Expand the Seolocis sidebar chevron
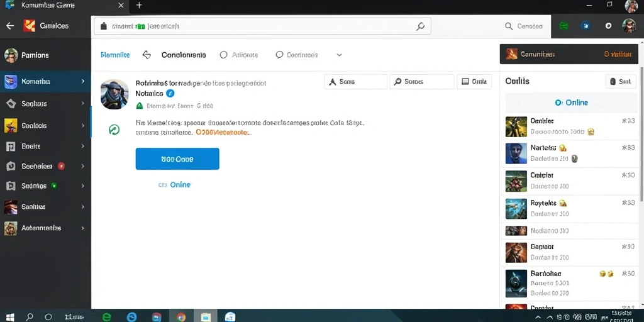This screenshot has width=644, height=322. coord(83,125)
